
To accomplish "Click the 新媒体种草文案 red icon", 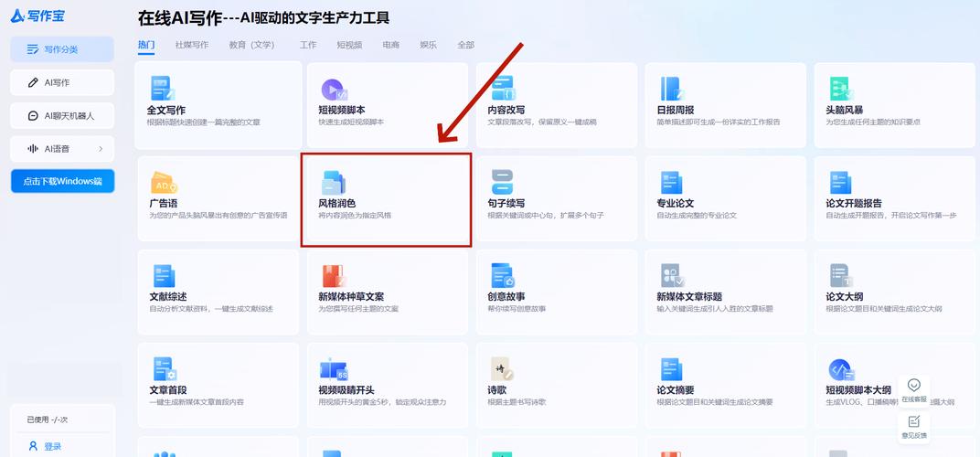I will point(333,276).
